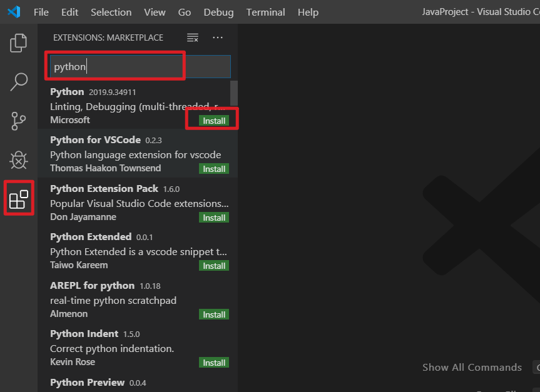Open the Debug menu
This screenshot has width=540, height=392.
point(218,12)
